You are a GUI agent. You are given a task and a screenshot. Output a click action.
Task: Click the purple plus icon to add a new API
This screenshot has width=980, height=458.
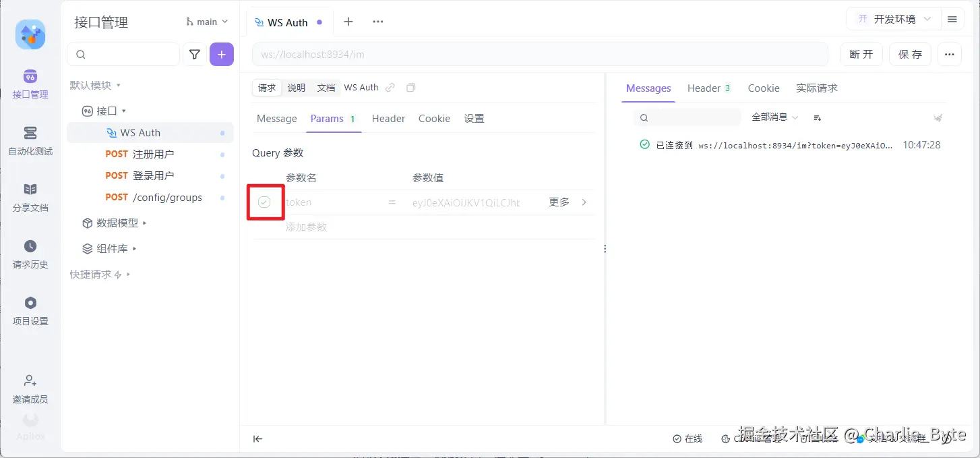(221, 54)
